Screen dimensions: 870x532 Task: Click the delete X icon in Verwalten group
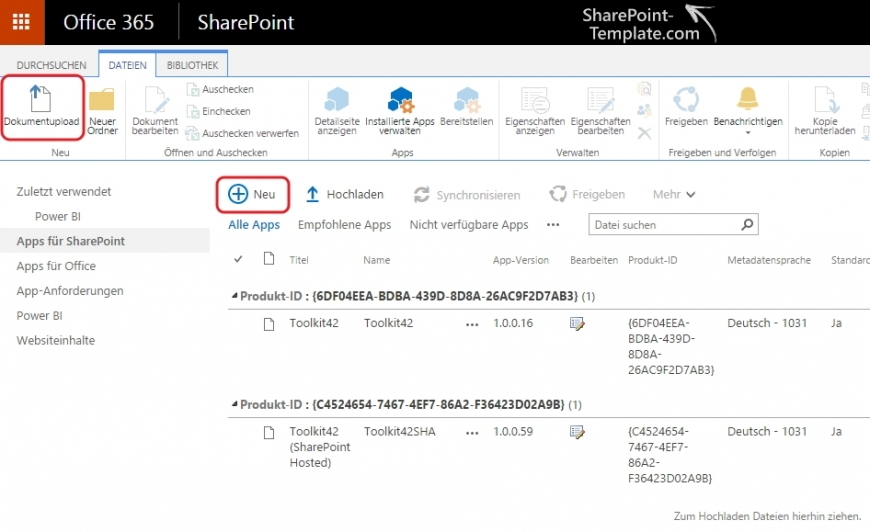click(x=644, y=133)
